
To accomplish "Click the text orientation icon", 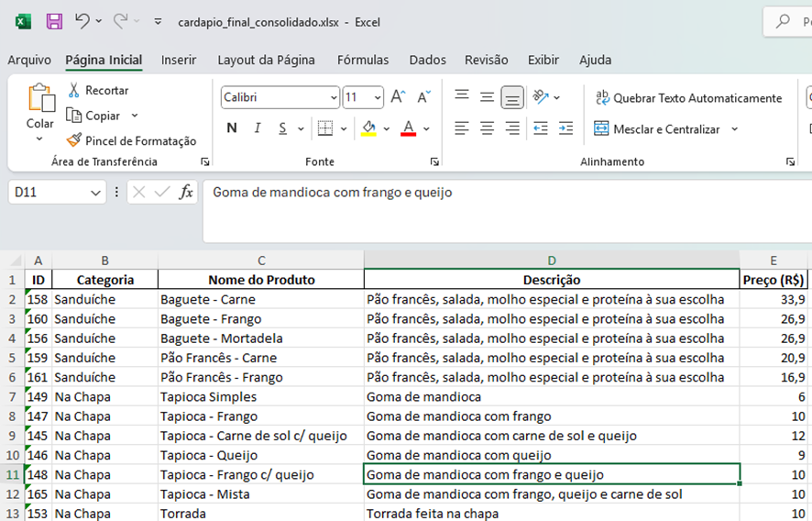I will (541, 97).
